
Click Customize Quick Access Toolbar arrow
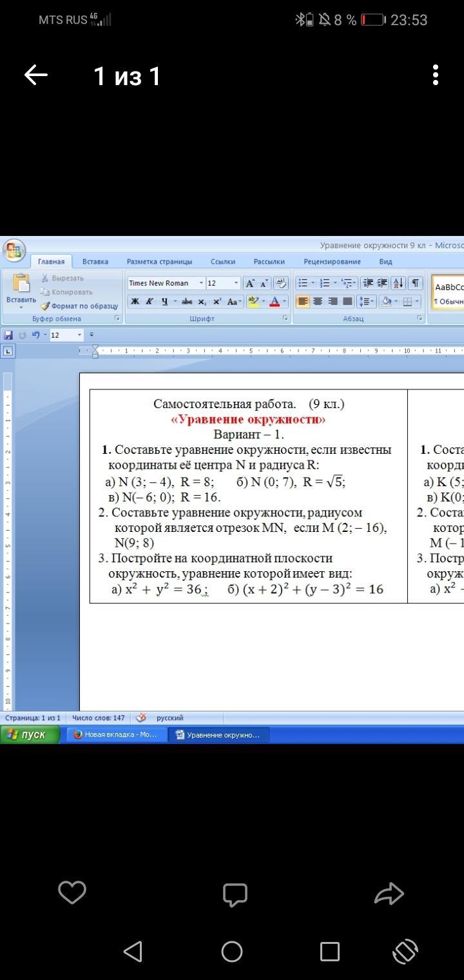tap(92, 335)
